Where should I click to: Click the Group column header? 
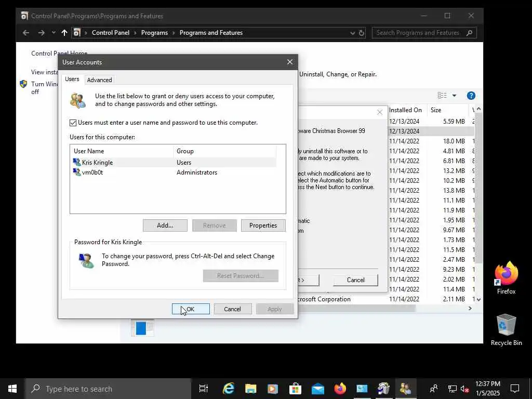[x=224, y=151]
